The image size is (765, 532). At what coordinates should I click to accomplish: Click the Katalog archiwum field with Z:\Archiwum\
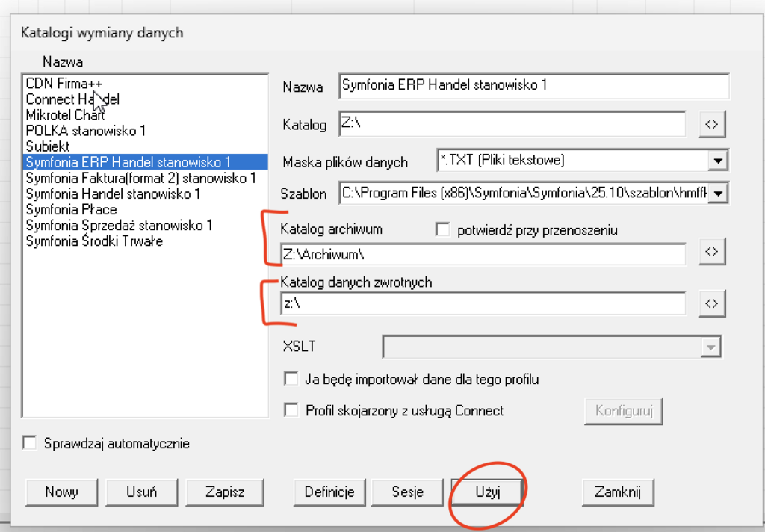click(483, 254)
